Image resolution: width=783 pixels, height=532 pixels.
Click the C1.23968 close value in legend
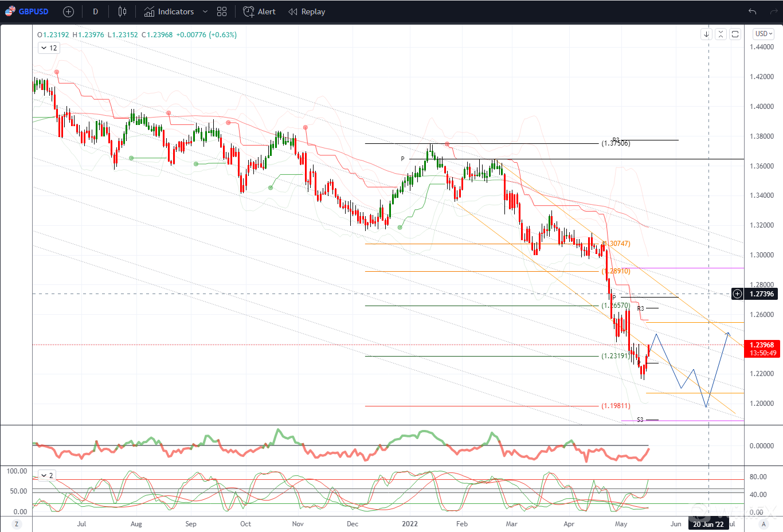157,35
